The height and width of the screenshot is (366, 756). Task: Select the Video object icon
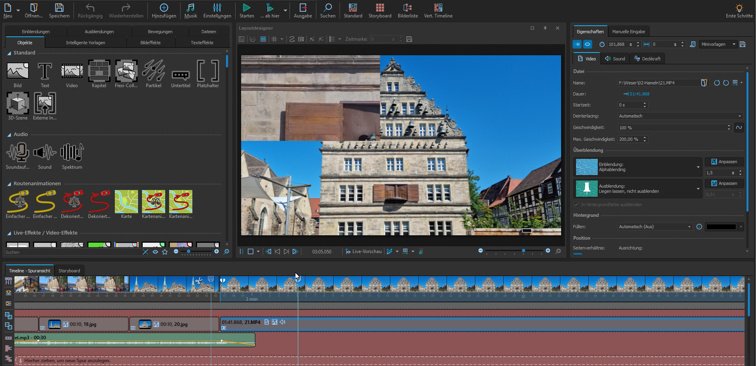tap(72, 71)
